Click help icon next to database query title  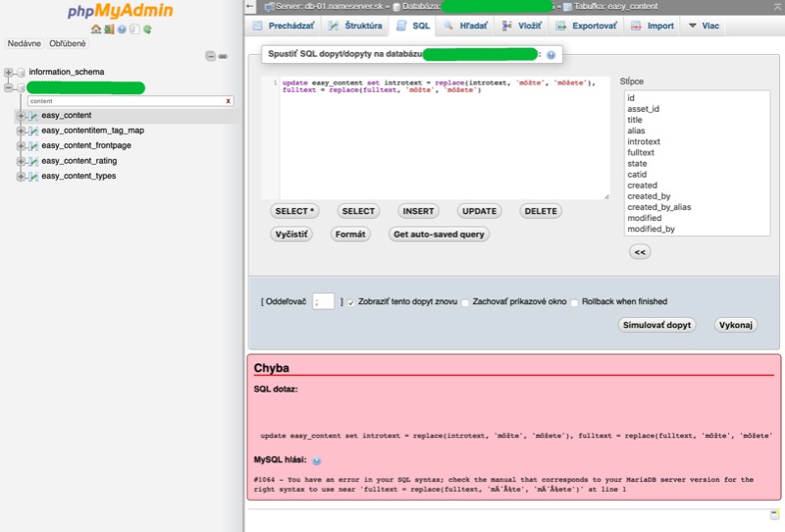(550, 55)
